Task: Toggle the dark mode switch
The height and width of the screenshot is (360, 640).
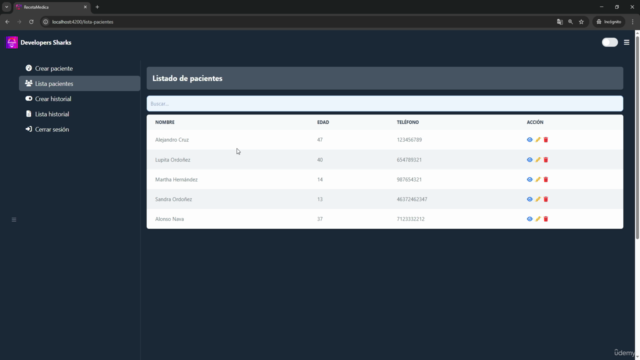Action: coord(610,42)
